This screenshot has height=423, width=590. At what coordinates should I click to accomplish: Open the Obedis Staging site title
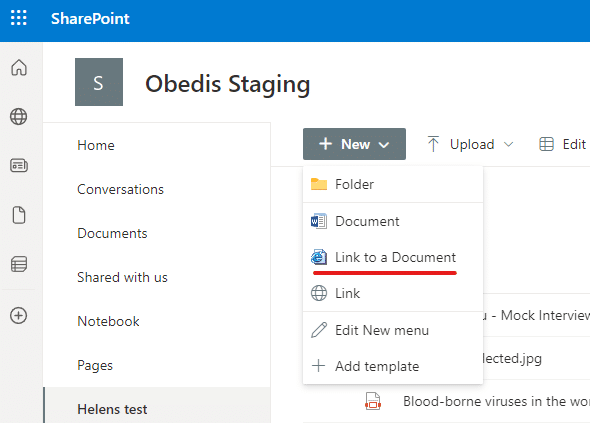pyautogui.click(x=228, y=84)
